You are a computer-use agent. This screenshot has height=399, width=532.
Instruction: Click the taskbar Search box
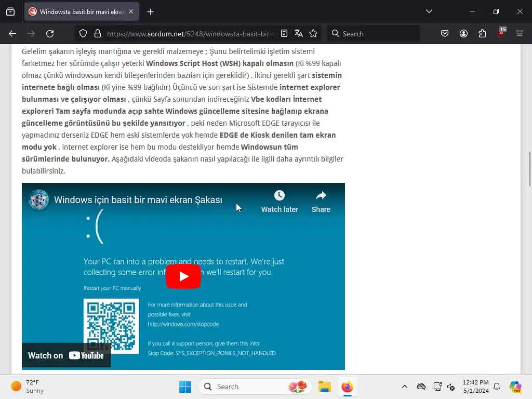tap(255, 387)
